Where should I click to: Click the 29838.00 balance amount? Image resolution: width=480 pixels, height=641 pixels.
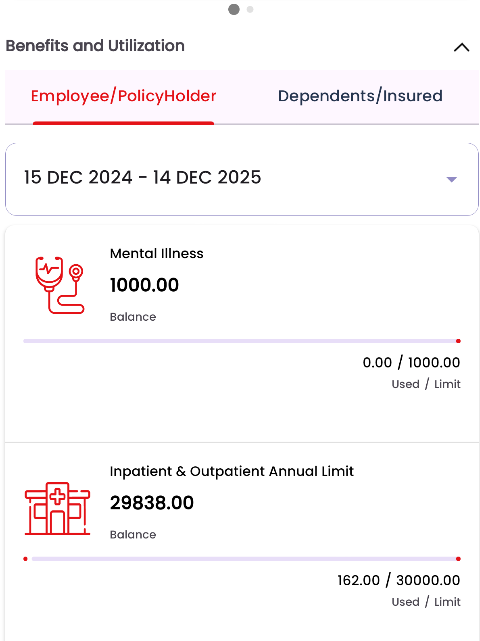point(152,503)
